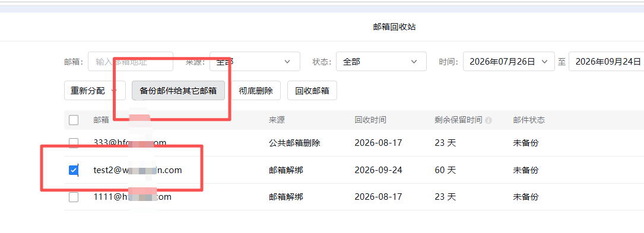
Task: Click 未备份 status in the 1111@ row
Action: point(526,197)
